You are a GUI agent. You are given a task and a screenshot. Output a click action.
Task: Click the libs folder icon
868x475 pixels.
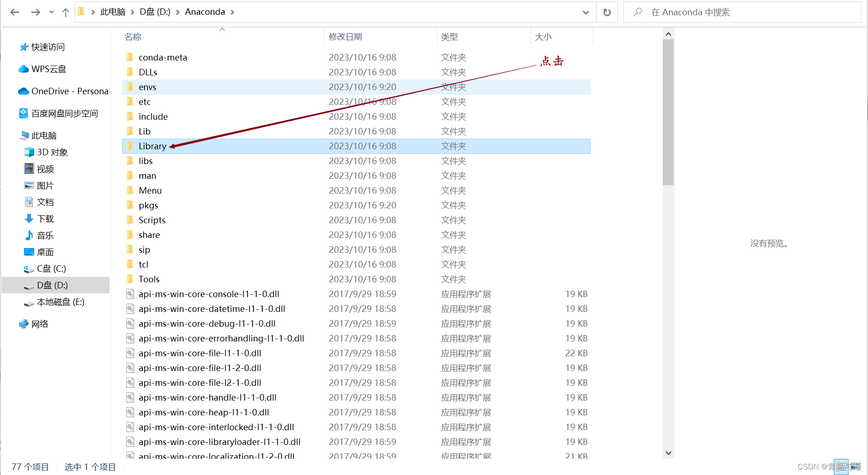point(130,161)
